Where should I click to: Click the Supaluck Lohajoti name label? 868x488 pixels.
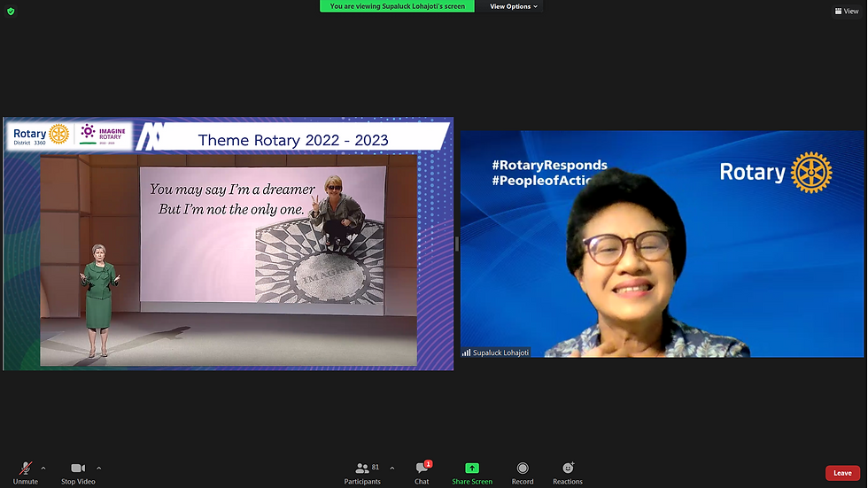pos(496,352)
